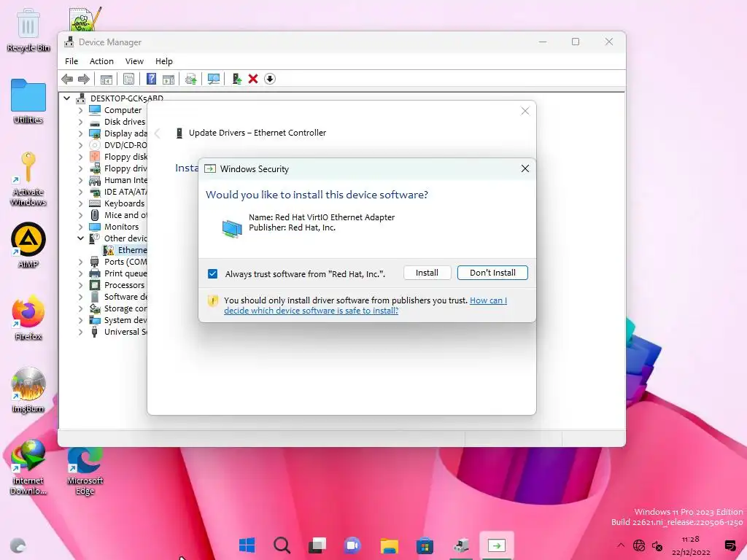Open the purple chat camera taskbar icon
This screenshot has height=560, width=747.
tap(352, 545)
